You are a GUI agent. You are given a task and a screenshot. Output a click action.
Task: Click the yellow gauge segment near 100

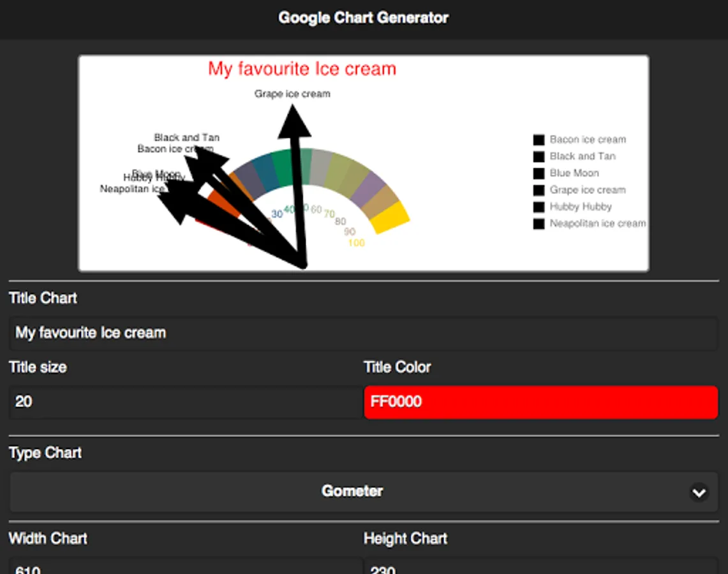[x=390, y=218]
